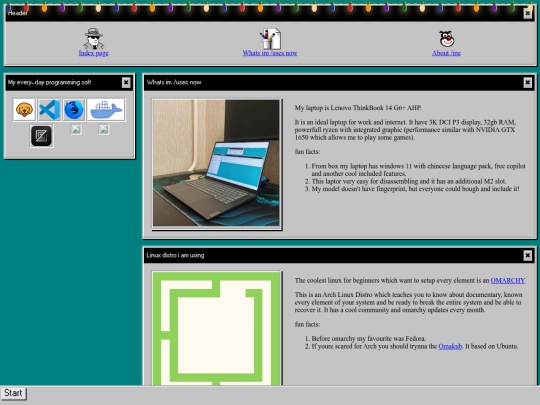The height and width of the screenshot is (405, 540).
Task: Click the laptop photo thumbnail
Action: click(x=216, y=163)
